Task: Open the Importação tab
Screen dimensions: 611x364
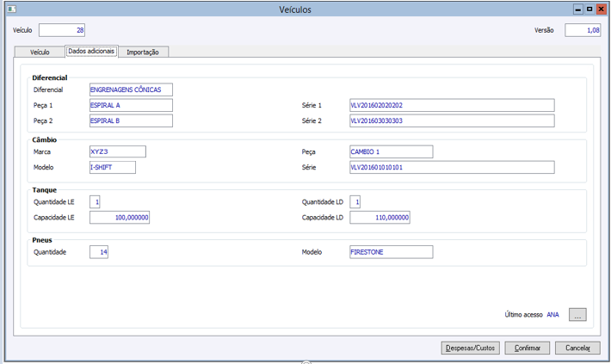Action: point(142,52)
